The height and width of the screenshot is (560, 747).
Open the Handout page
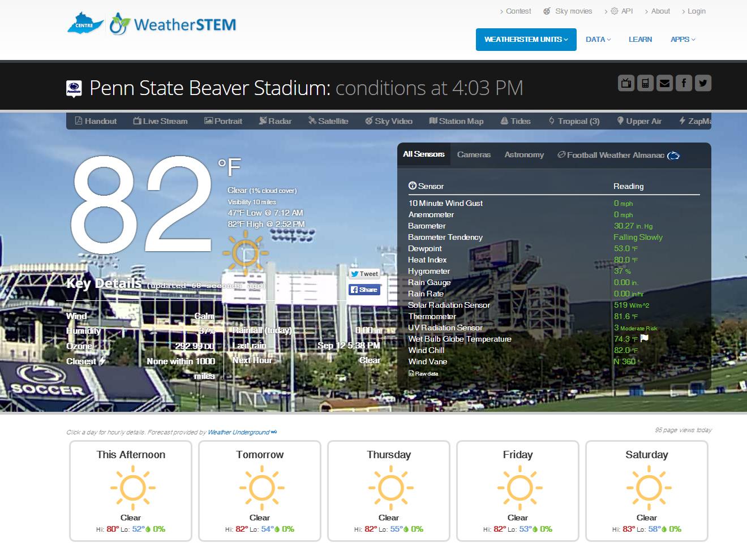96,121
